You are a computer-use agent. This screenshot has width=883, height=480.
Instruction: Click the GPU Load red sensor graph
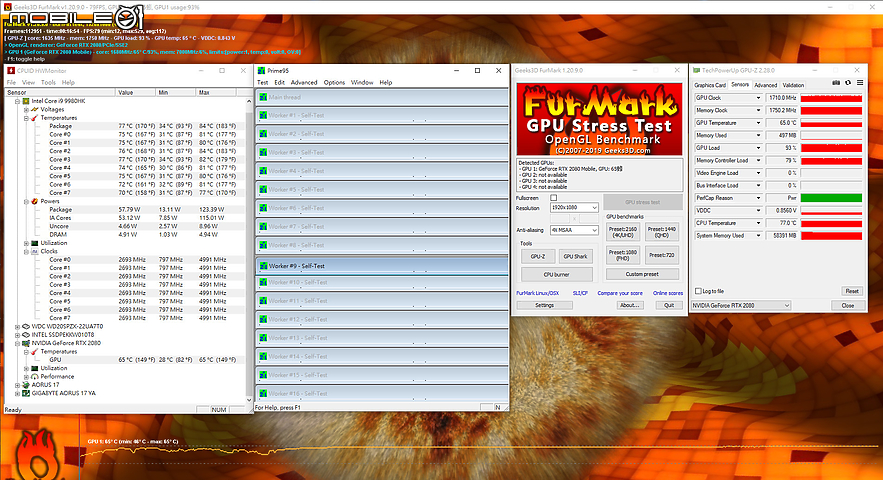[x=831, y=148]
